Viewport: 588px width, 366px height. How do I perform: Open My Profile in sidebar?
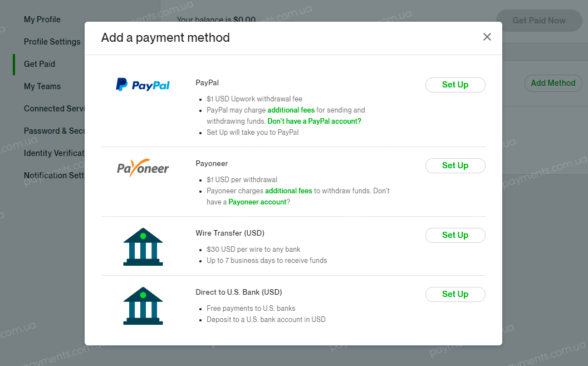[x=42, y=19]
